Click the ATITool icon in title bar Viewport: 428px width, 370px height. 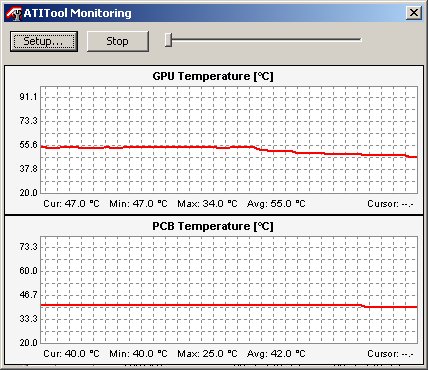point(14,13)
